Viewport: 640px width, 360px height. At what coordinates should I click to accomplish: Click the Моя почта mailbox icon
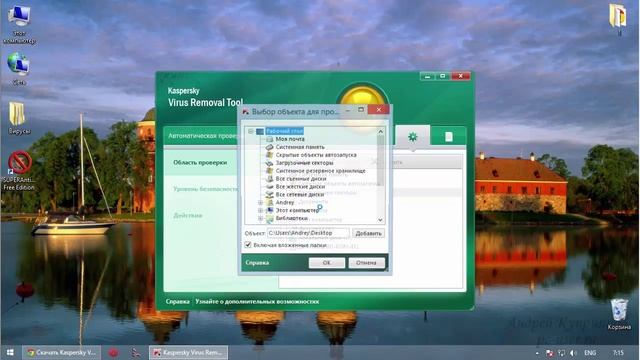[269, 139]
